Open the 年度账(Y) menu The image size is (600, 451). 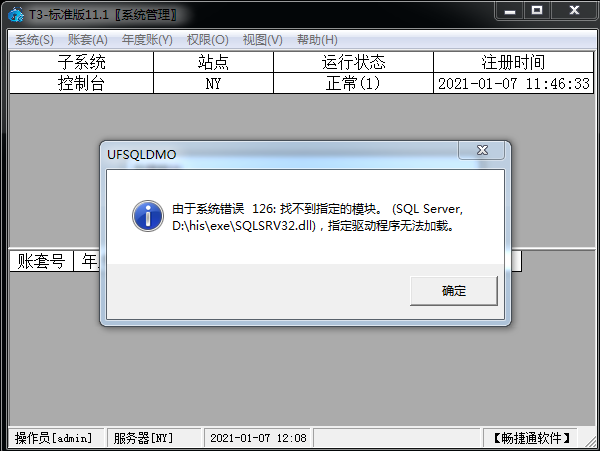[147, 40]
